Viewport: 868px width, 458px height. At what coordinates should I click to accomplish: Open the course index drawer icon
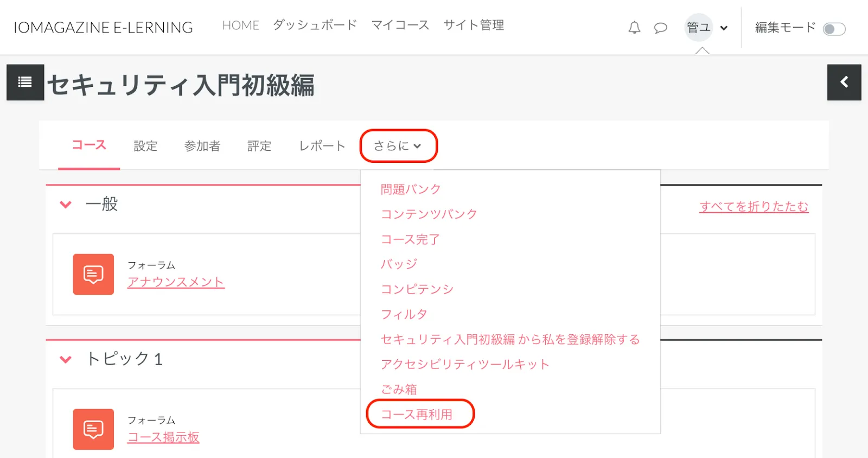(x=25, y=82)
